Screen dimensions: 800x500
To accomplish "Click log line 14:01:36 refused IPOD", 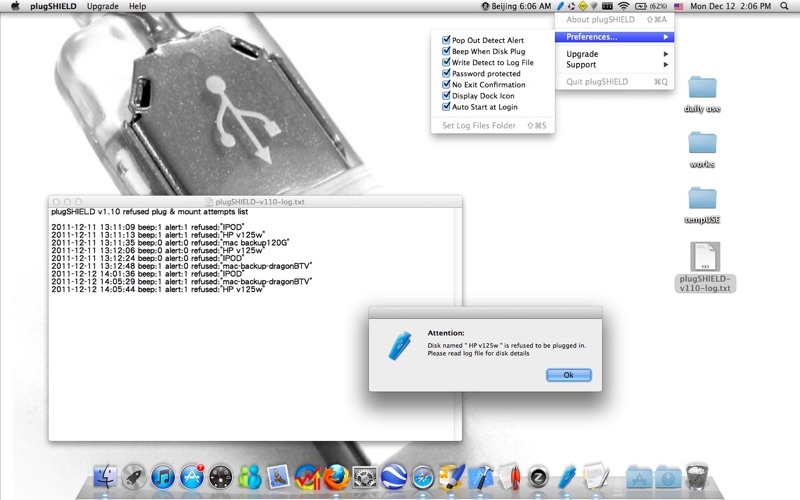I will [x=147, y=274].
